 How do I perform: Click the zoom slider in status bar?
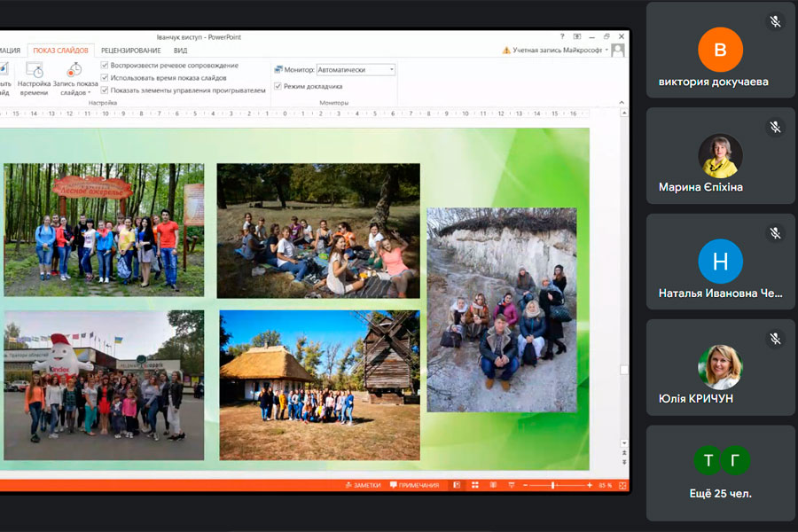[553, 485]
